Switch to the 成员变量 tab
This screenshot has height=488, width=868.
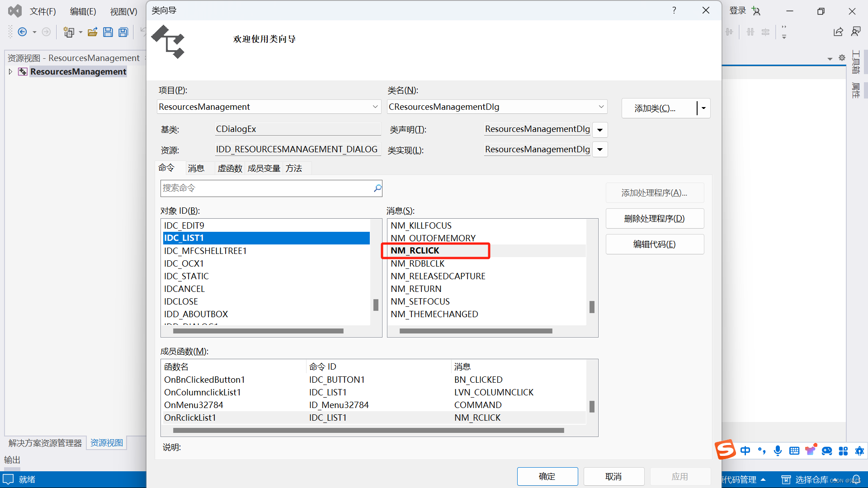(x=264, y=168)
